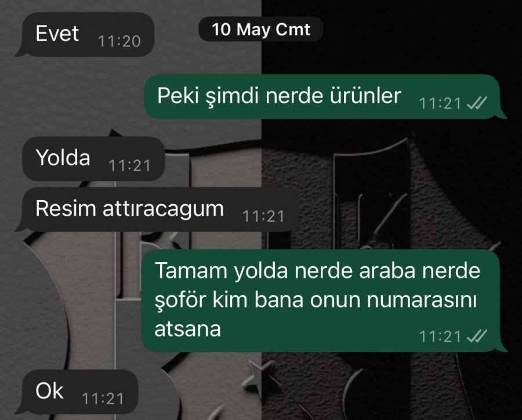Tap the 11:21 timestamp under "atsana"
The image size is (522, 420).
pos(440,336)
